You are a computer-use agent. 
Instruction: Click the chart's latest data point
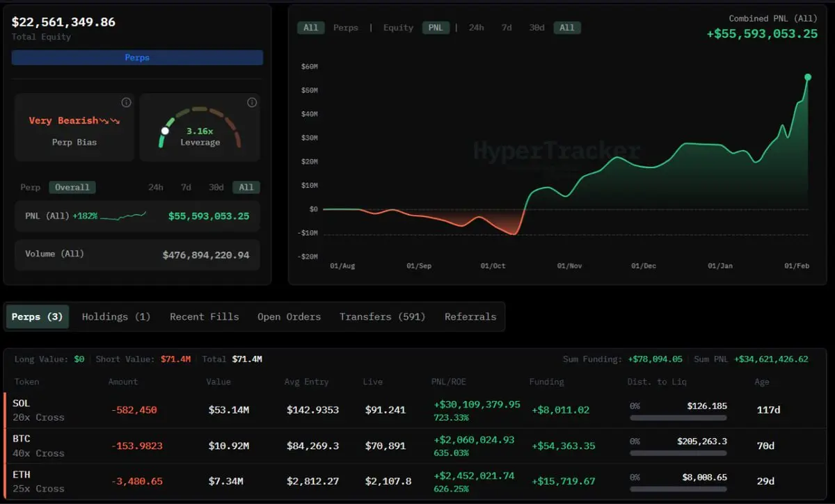click(x=808, y=77)
